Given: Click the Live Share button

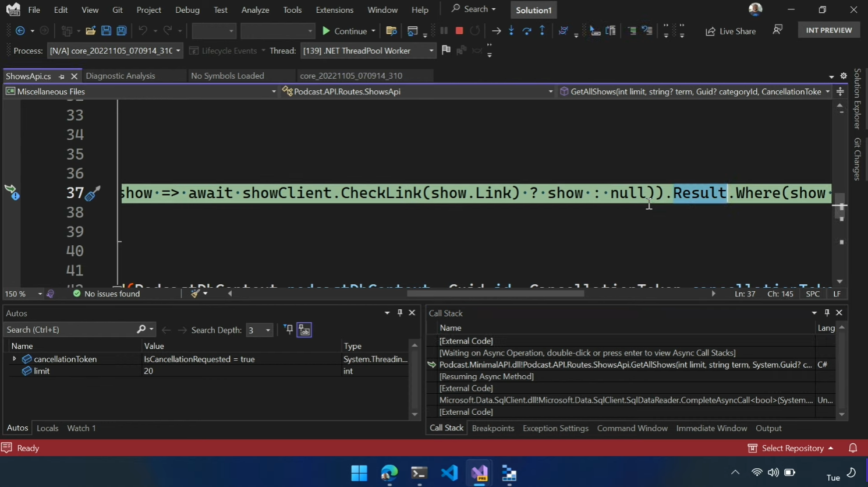Looking at the screenshot, I should (731, 31).
